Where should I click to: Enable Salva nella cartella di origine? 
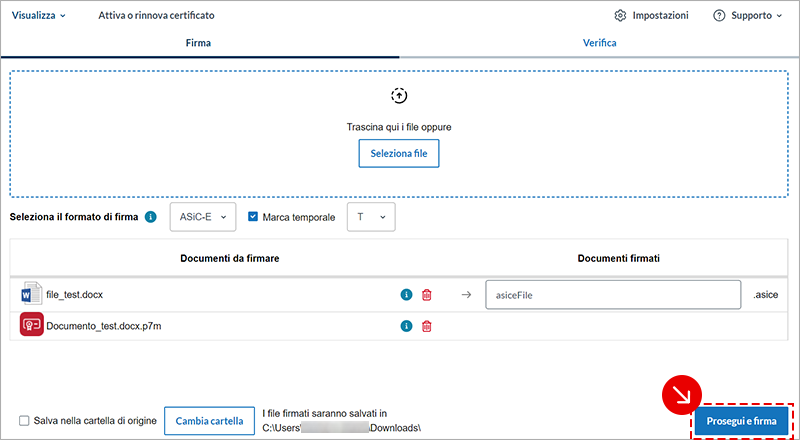coord(24,421)
